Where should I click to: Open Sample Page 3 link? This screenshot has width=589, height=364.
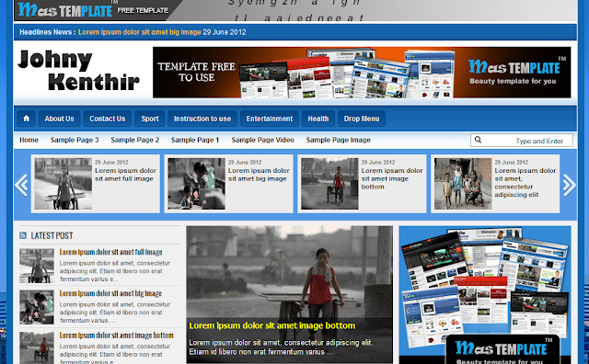point(75,140)
